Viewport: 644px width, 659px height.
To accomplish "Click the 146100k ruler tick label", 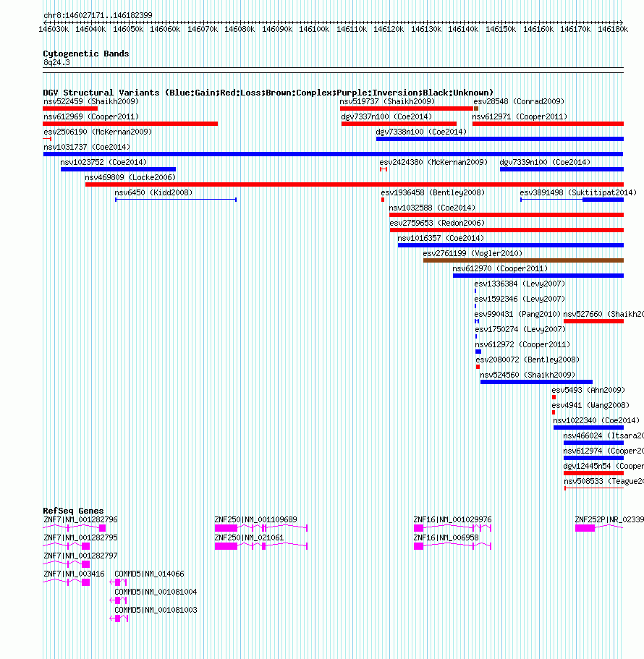I will pos(314,30).
